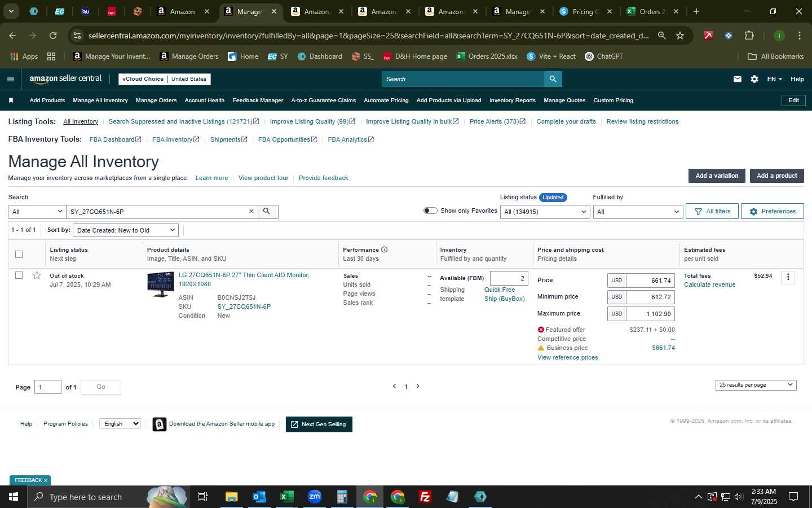Screen dimensions: 812x508
Task: Open the search field type dropdown set to All
Action: (37, 212)
